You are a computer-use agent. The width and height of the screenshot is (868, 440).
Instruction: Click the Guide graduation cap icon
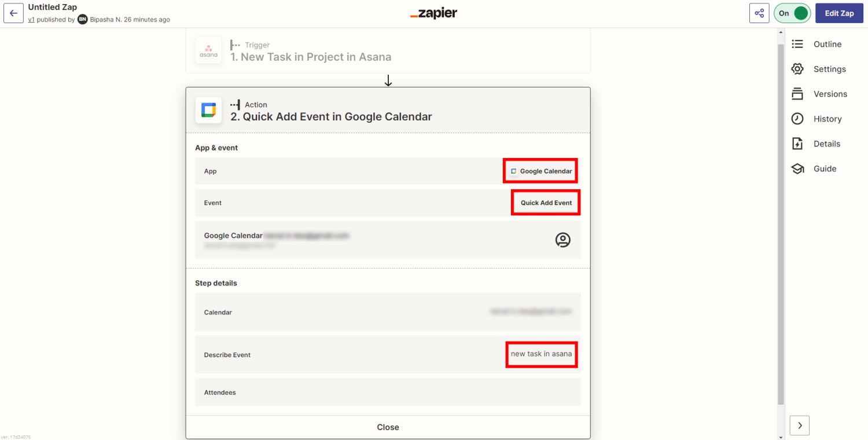click(x=797, y=168)
